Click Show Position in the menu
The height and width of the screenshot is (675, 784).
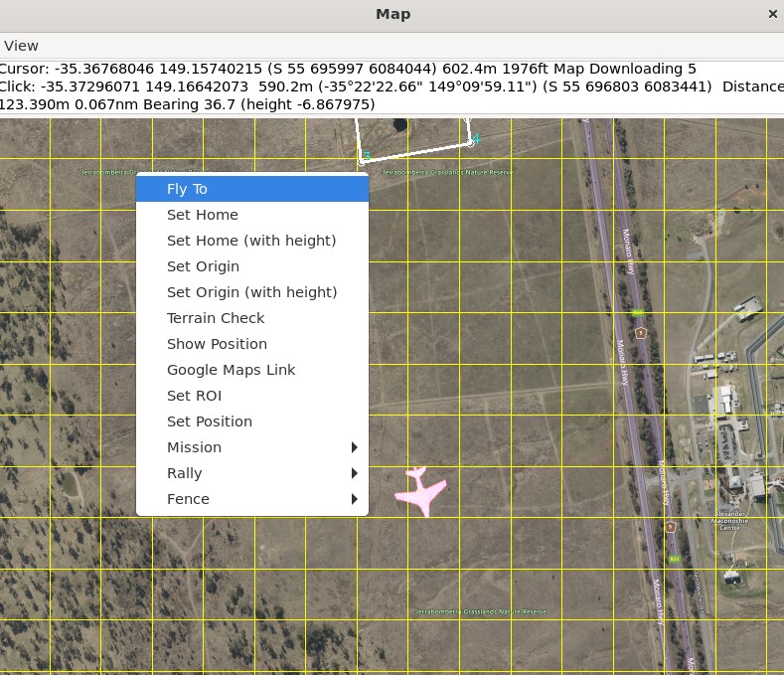[217, 344]
